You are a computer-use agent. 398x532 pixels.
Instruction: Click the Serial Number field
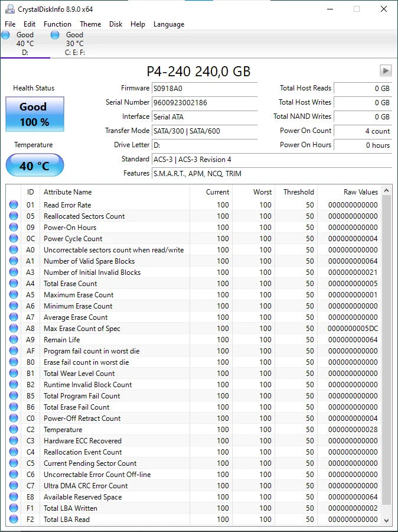pos(204,103)
